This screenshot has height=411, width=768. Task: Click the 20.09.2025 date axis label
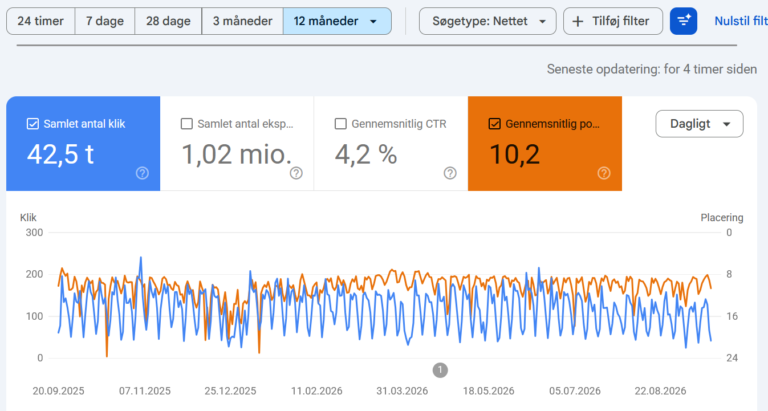pyautogui.click(x=58, y=391)
